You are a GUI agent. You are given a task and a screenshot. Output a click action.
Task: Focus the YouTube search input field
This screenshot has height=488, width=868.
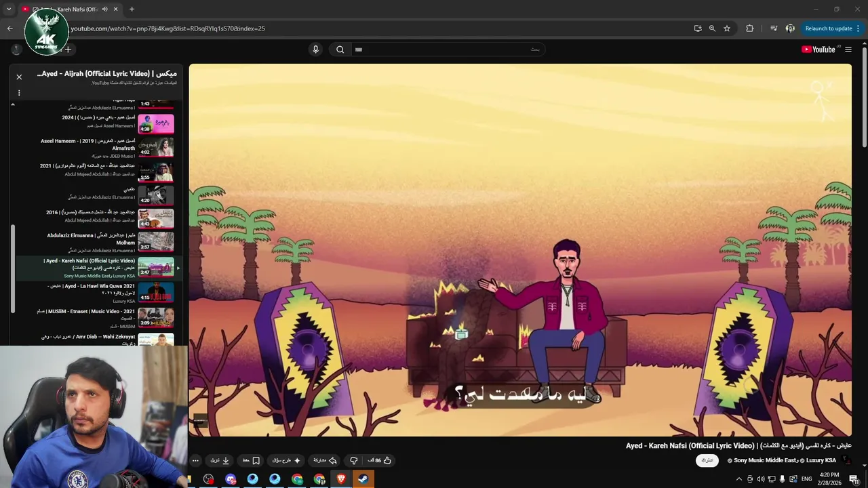click(448, 49)
